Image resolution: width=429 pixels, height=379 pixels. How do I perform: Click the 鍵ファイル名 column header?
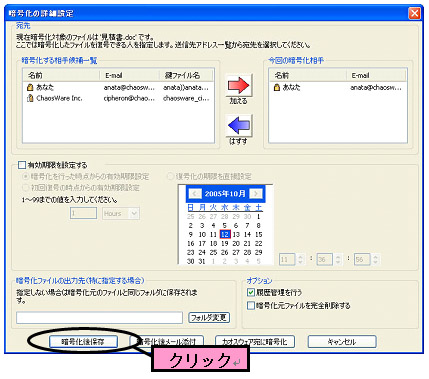tap(186, 75)
